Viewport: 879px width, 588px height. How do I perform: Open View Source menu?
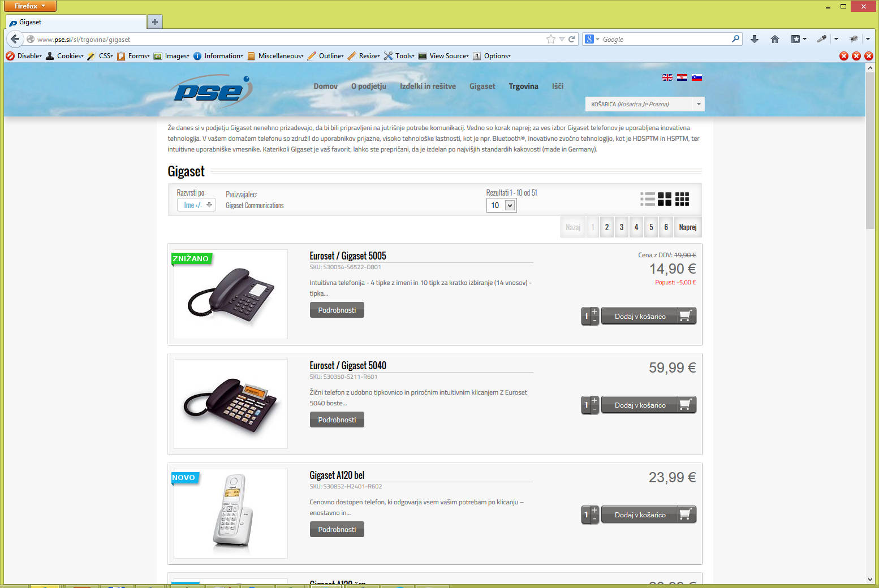click(x=443, y=56)
